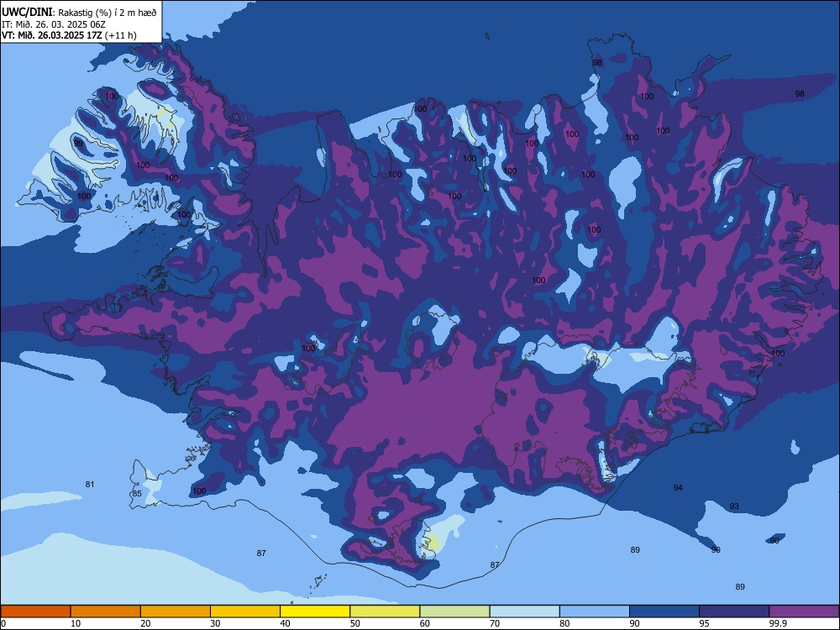Click the '99.9' legend tick label
The image size is (840, 630).
(777, 623)
